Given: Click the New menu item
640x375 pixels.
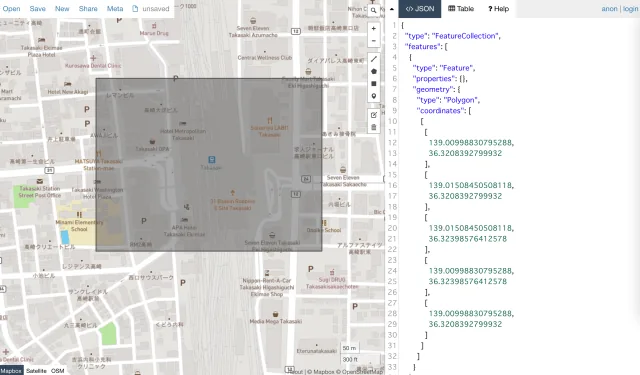Looking at the screenshot, I should pos(62,9).
